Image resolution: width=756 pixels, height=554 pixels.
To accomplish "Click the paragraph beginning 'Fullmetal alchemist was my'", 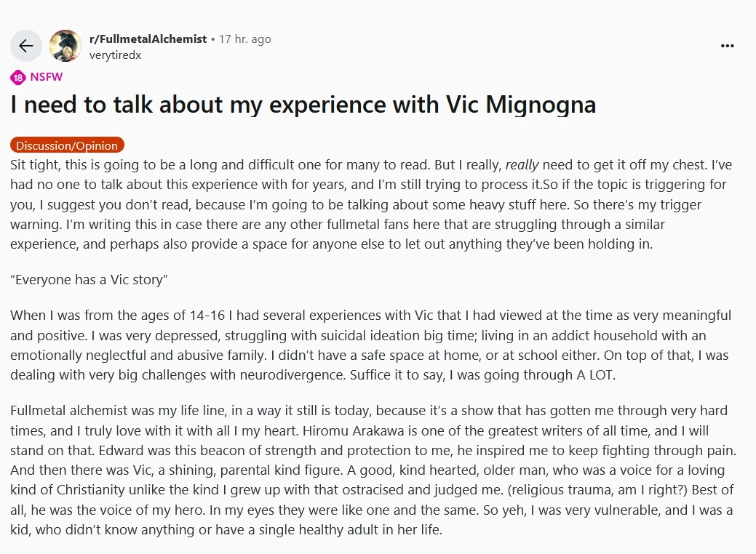I will (x=373, y=470).
